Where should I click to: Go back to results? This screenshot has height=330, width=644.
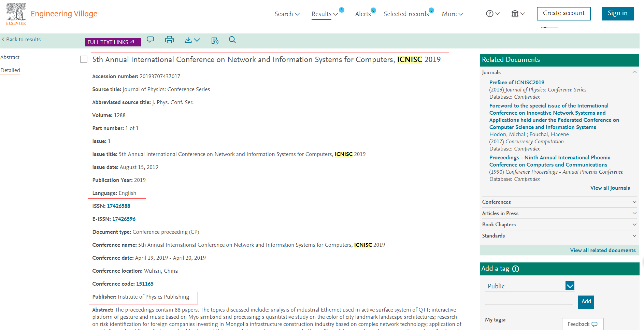21,40
